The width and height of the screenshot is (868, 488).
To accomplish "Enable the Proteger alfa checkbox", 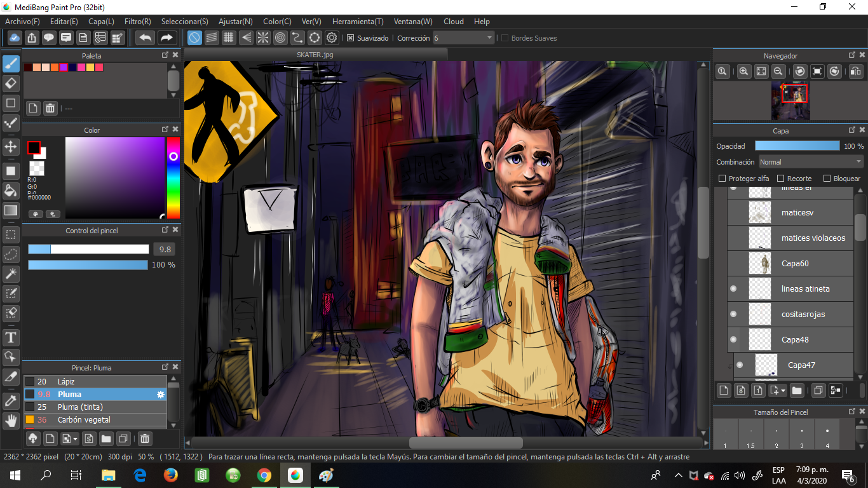I will tap(722, 179).
